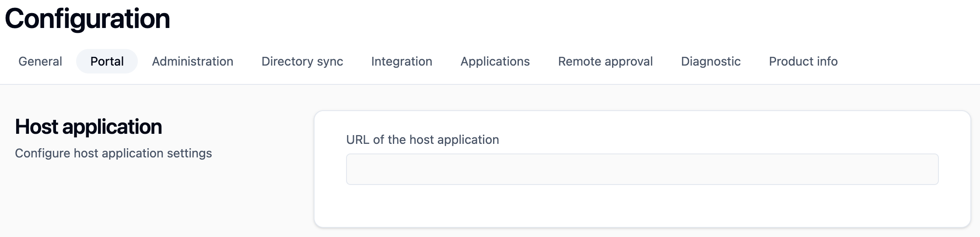Screen dimensions: 980x237
Task: Click gray background below the section description
Action: 131,201
